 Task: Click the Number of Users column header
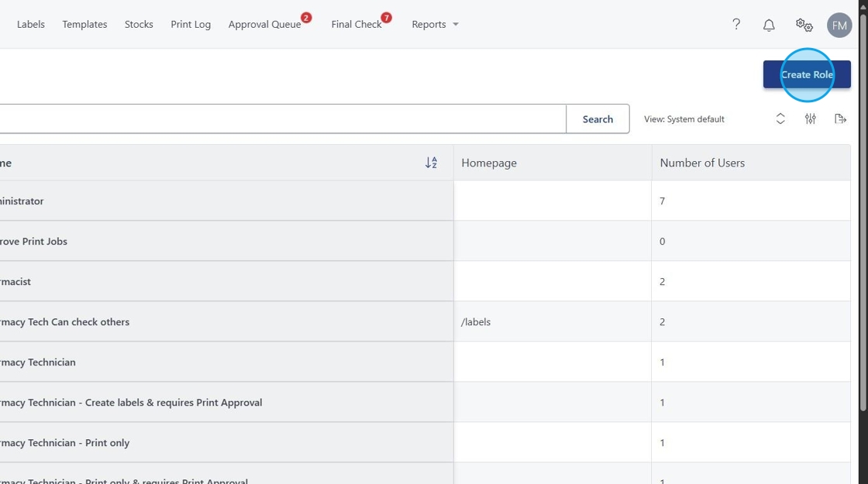click(702, 163)
